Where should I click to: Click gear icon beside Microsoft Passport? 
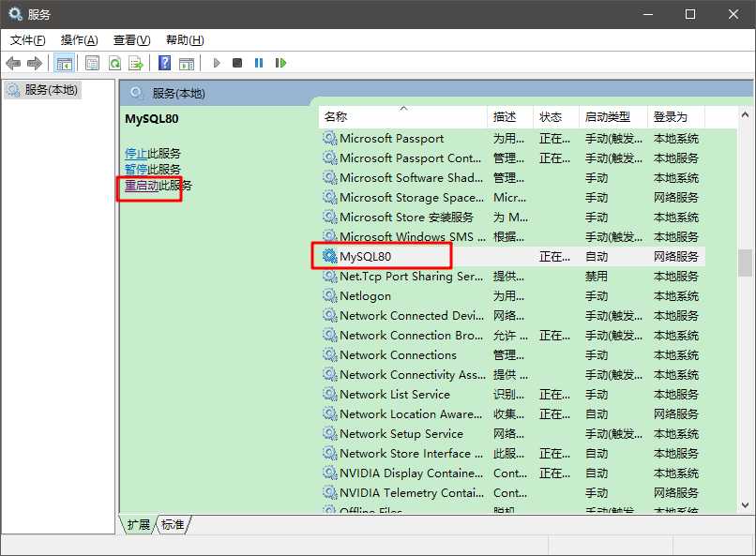tap(330, 138)
